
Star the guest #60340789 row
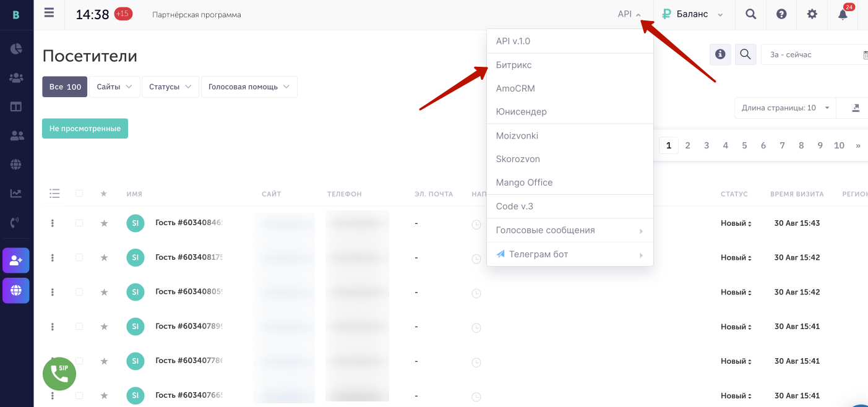pos(104,327)
